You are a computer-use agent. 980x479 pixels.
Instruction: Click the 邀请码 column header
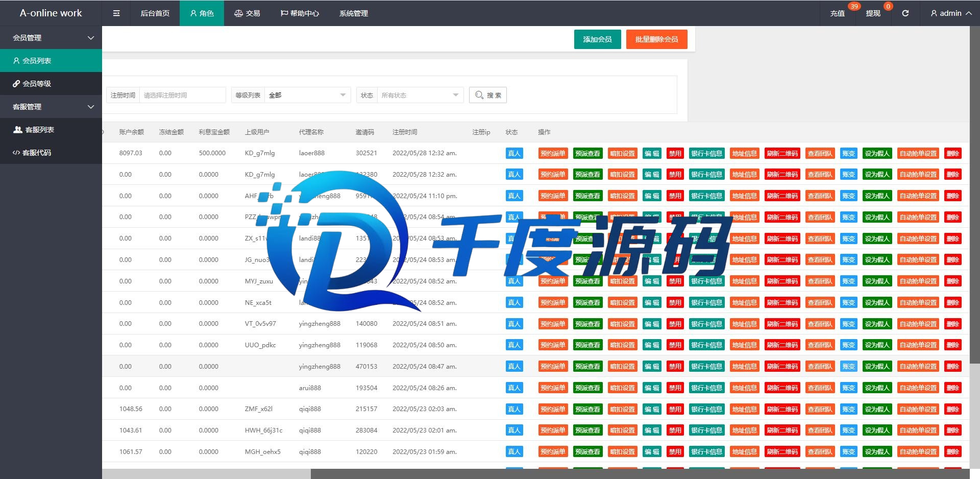coord(364,132)
